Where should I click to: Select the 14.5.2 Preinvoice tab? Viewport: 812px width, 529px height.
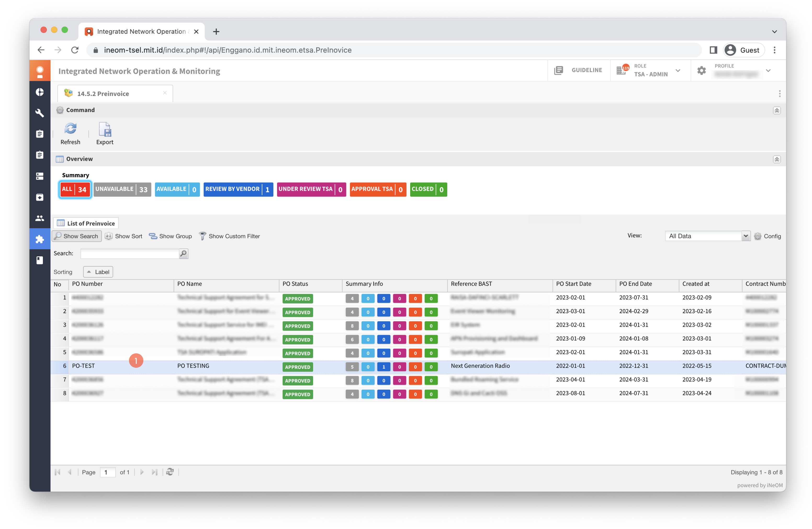115,94
